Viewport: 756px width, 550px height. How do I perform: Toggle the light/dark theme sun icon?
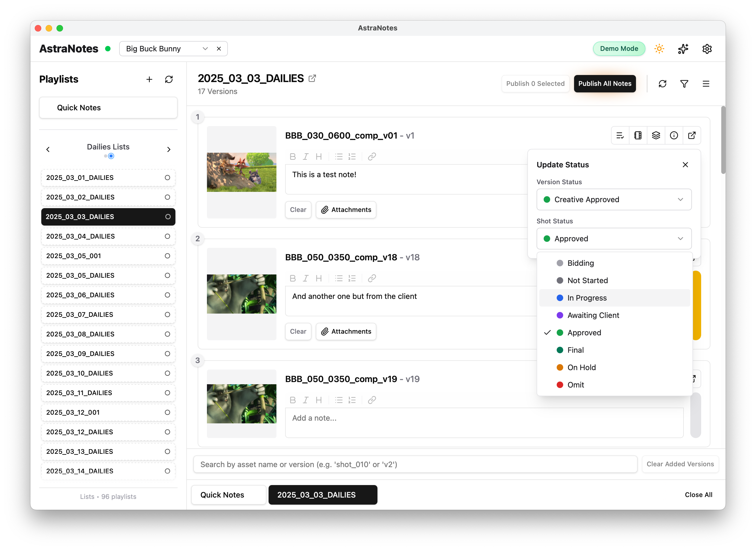[659, 49]
